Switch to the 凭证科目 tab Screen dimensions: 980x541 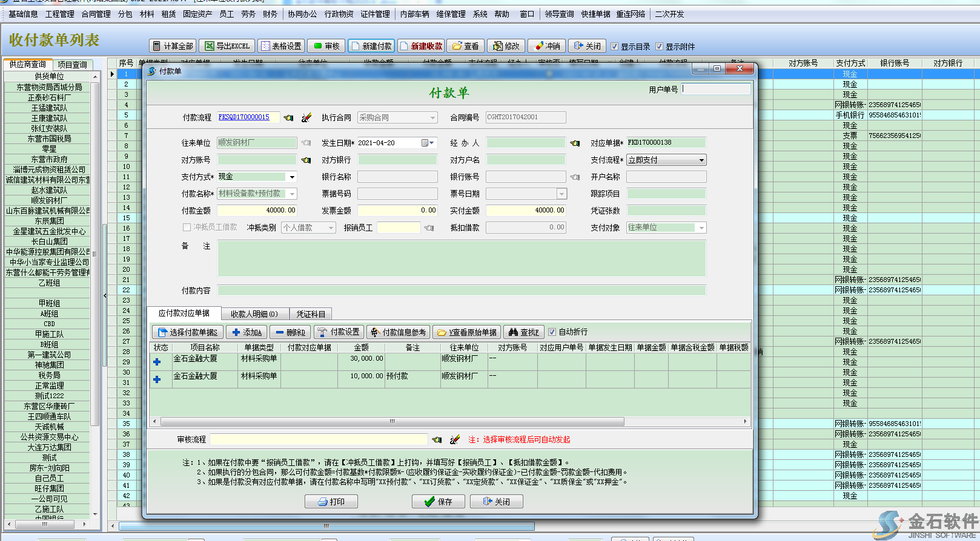pos(311,314)
